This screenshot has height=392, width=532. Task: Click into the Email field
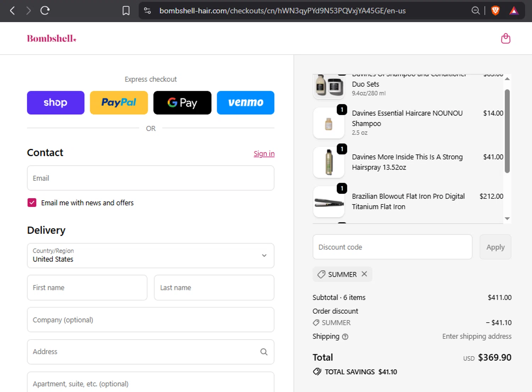coord(151,178)
